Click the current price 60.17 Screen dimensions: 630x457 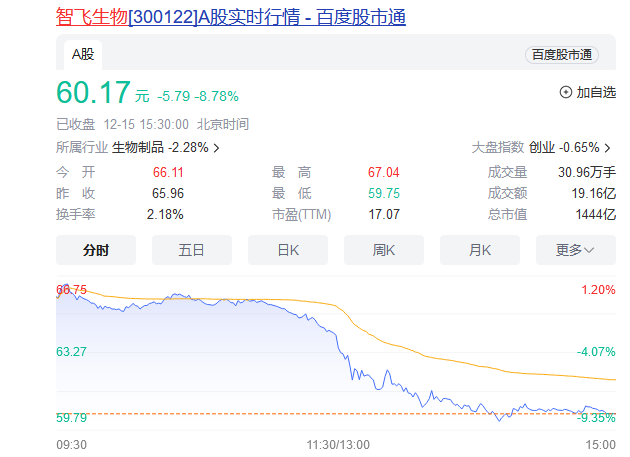pos(93,92)
